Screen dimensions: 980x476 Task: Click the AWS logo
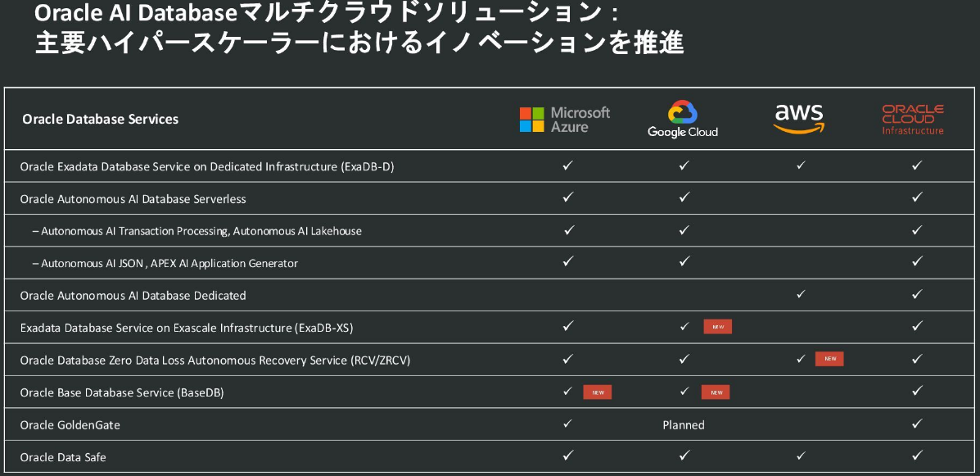799,116
